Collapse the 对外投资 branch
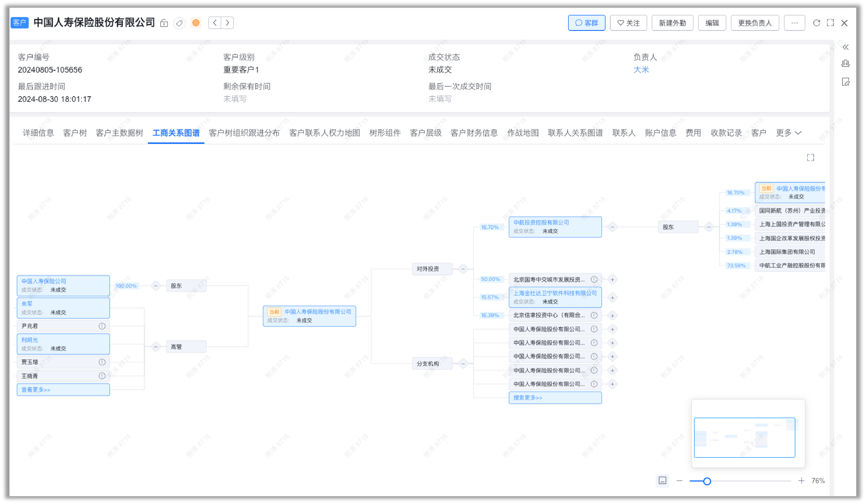 463,269
